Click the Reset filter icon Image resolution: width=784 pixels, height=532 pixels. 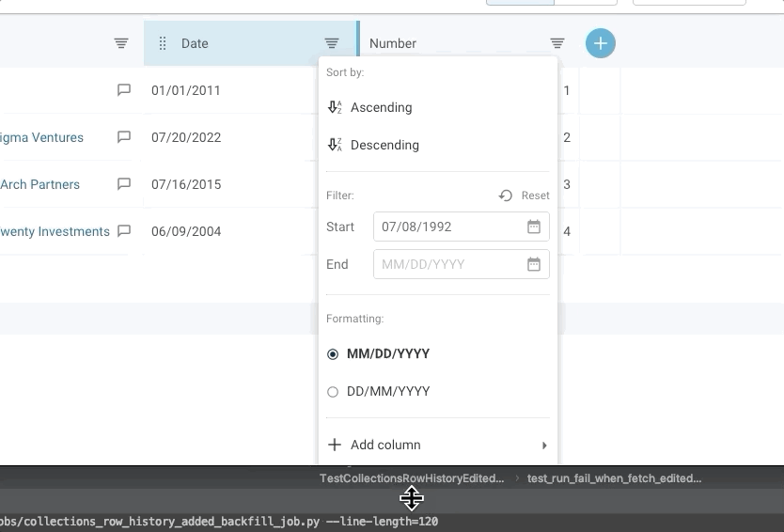pyautogui.click(x=505, y=196)
